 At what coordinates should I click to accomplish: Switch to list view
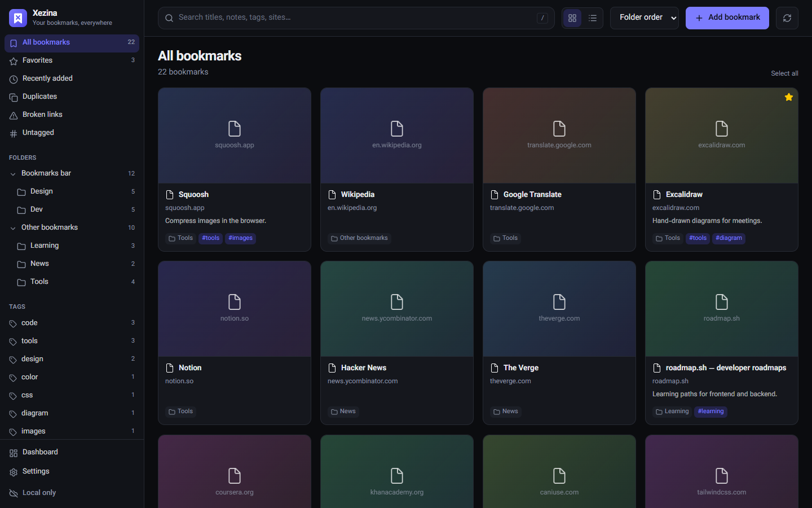tap(593, 18)
